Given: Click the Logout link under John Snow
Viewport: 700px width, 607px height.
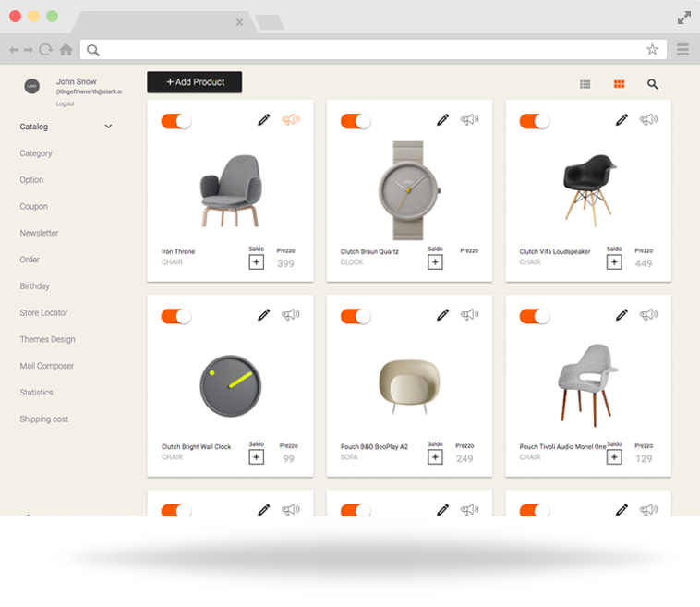Looking at the screenshot, I should point(65,103).
